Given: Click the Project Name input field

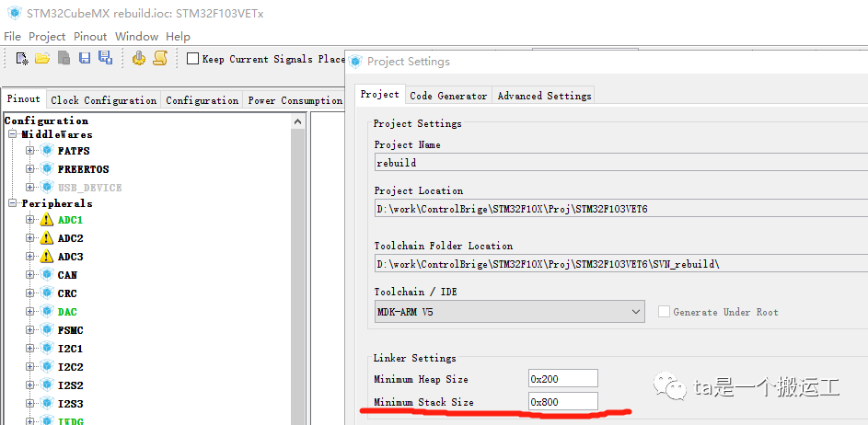Looking at the screenshot, I should [x=621, y=163].
